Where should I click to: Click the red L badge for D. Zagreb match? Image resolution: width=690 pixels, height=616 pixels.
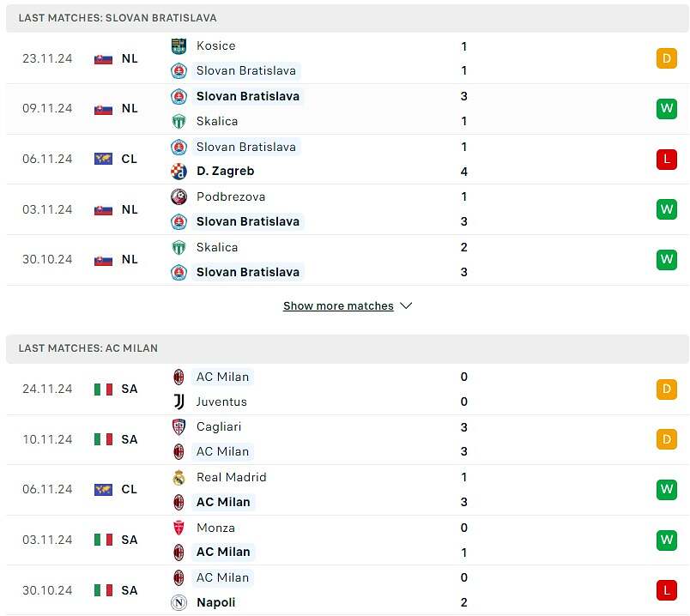click(x=666, y=160)
